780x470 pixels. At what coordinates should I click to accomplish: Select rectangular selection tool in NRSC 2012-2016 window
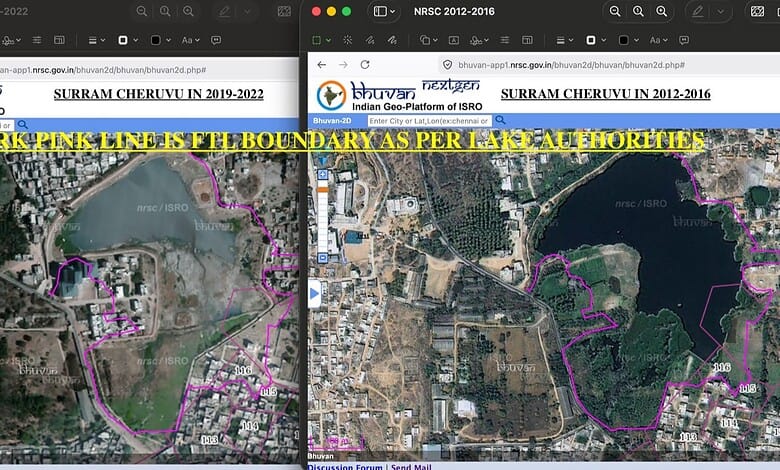coord(316,40)
